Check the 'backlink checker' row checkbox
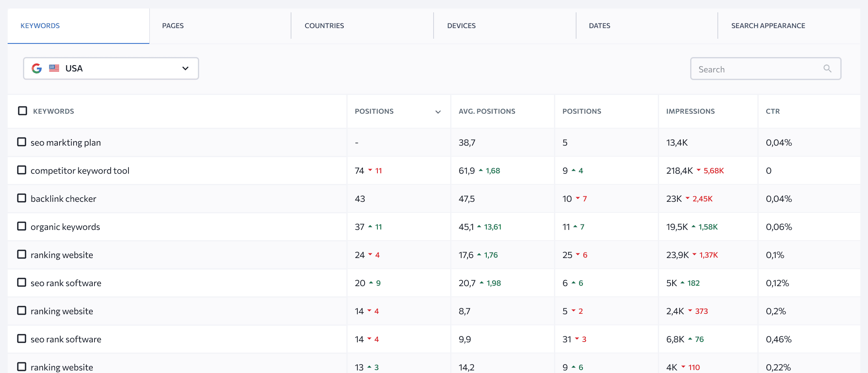Viewport: 868px width, 373px height. tap(22, 198)
